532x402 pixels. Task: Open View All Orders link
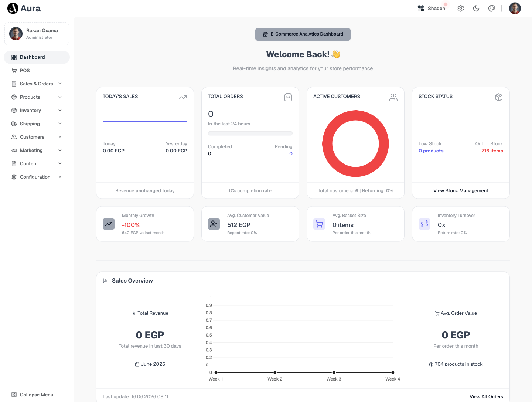pyautogui.click(x=486, y=397)
